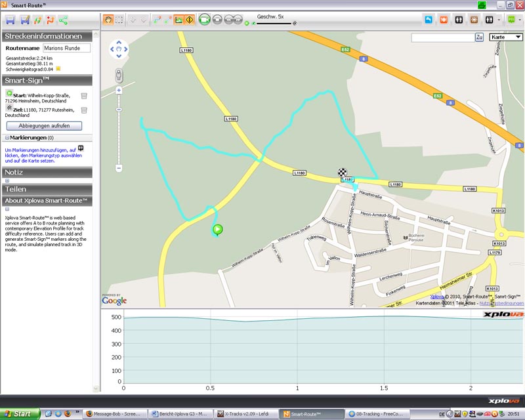
Task: Click the checkered finish flag on the map
Action: (x=342, y=173)
